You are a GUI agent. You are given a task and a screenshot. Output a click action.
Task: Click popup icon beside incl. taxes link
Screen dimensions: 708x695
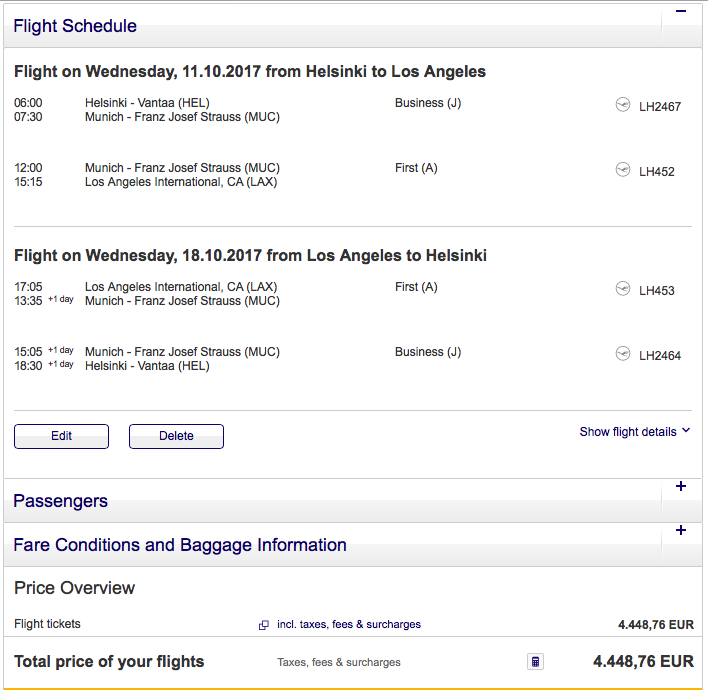point(264,625)
